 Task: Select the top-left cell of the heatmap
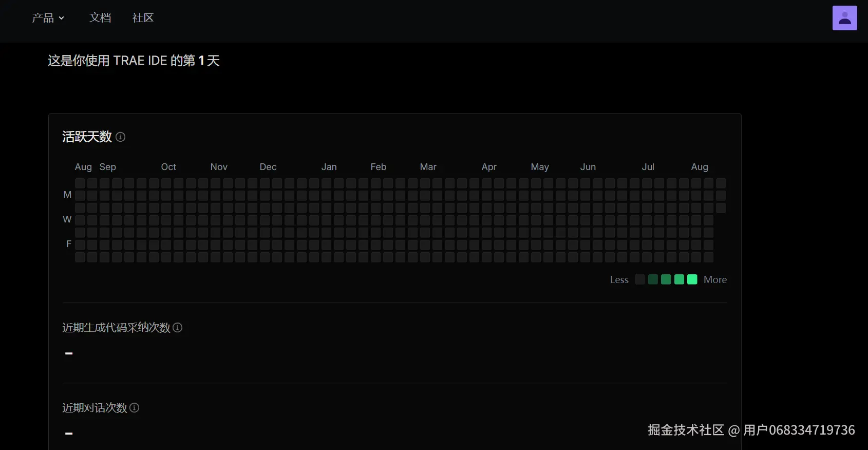[x=80, y=183]
